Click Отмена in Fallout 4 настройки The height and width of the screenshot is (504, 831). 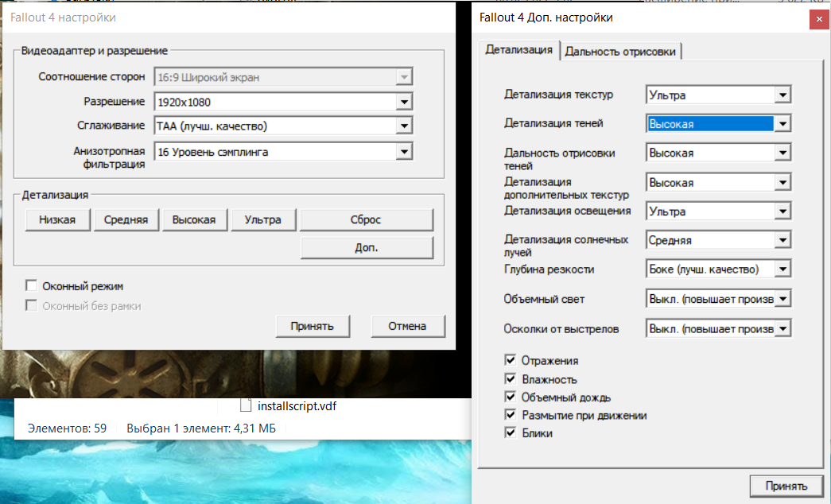point(407,326)
